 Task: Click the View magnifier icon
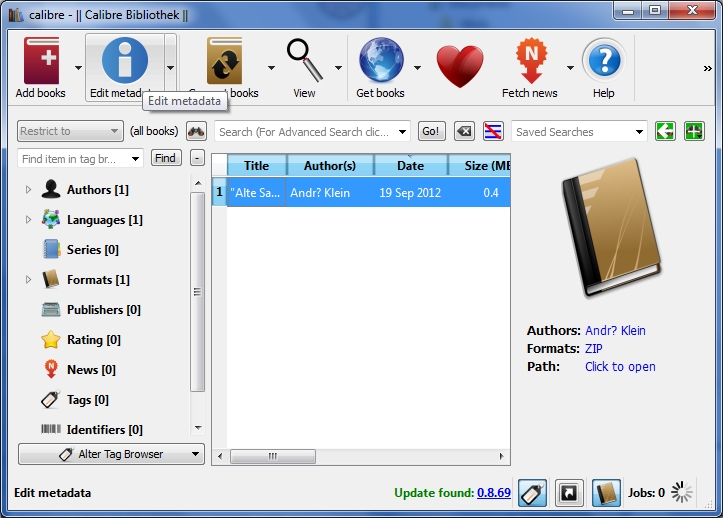coord(304,60)
